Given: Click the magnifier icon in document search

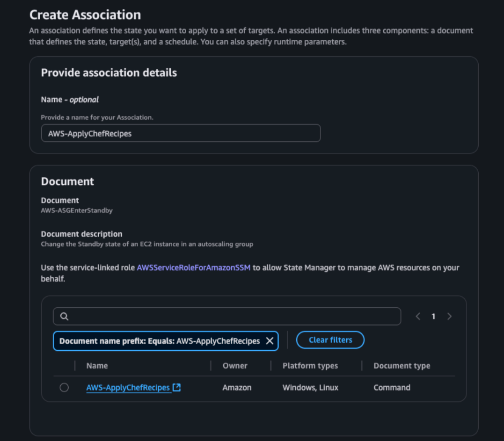Looking at the screenshot, I should click(64, 317).
